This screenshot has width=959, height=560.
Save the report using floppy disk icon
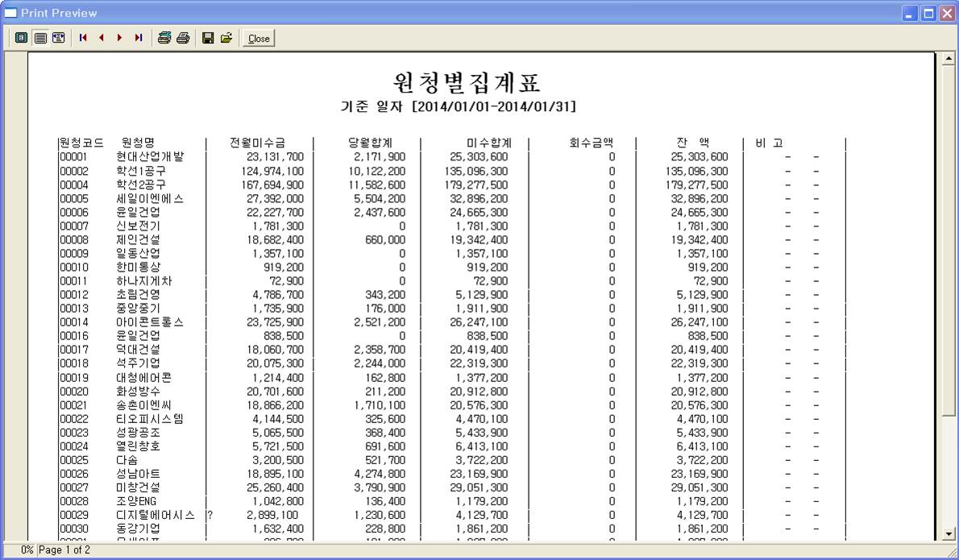pos(208,38)
